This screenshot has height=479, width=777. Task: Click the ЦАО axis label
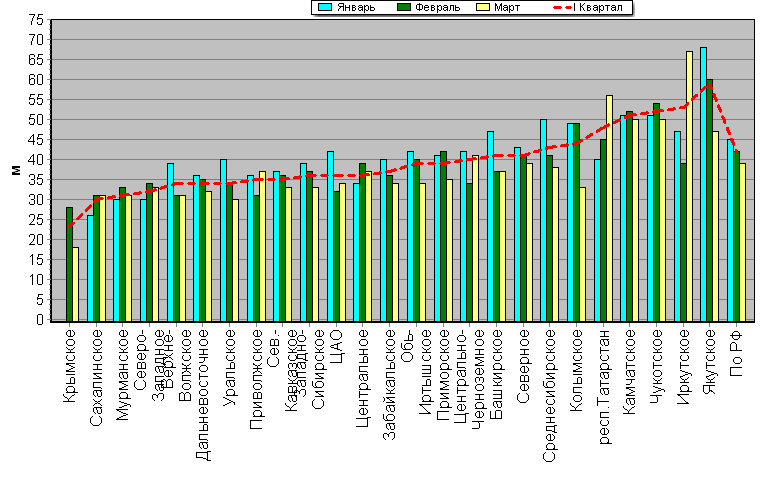click(x=336, y=347)
